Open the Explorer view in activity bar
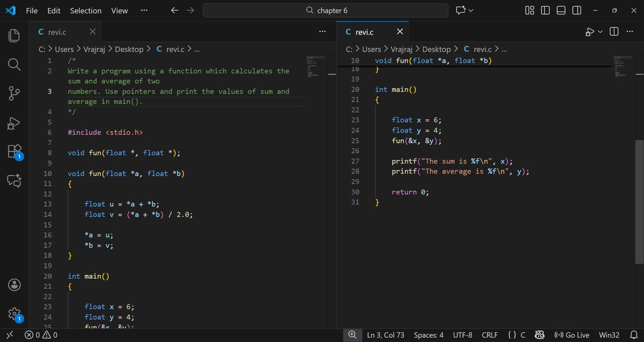 (x=14, y=36)
